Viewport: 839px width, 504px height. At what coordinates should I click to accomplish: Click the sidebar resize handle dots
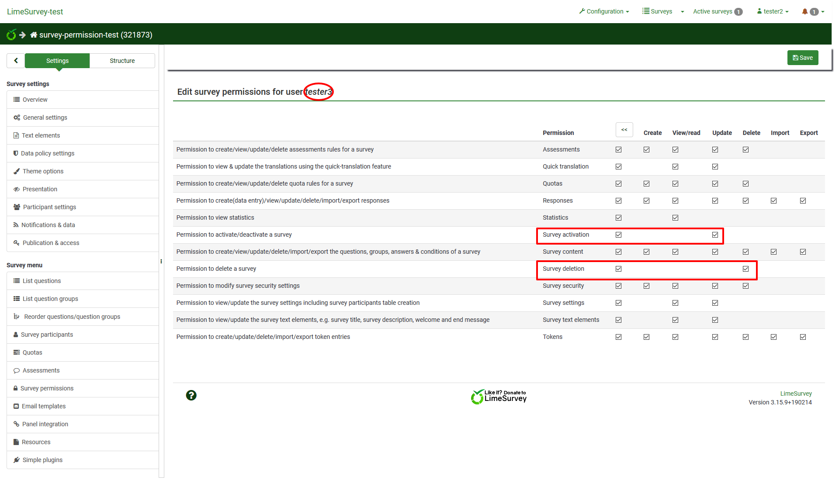coord(161,262)
